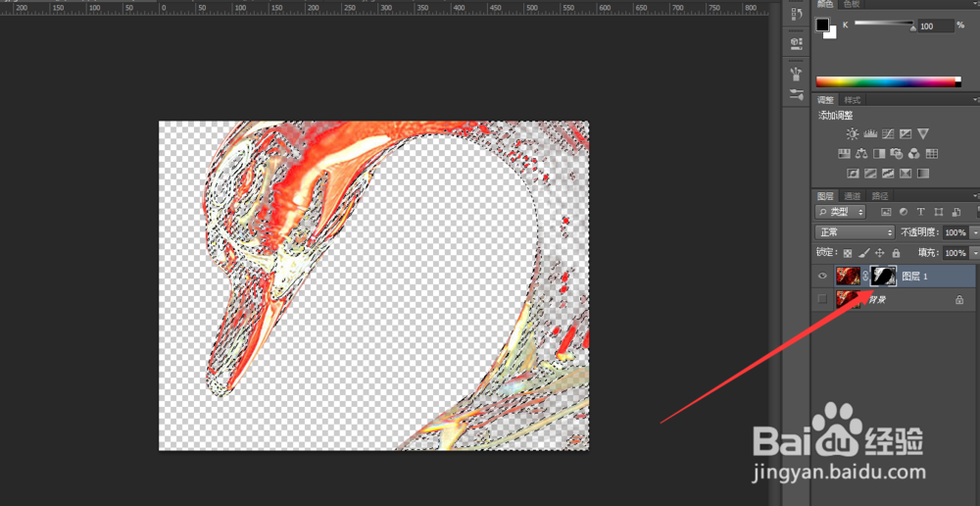980x506 pixels.
Task: Open Adjustments panel flyout menu
Action: (x=976, y=100)
